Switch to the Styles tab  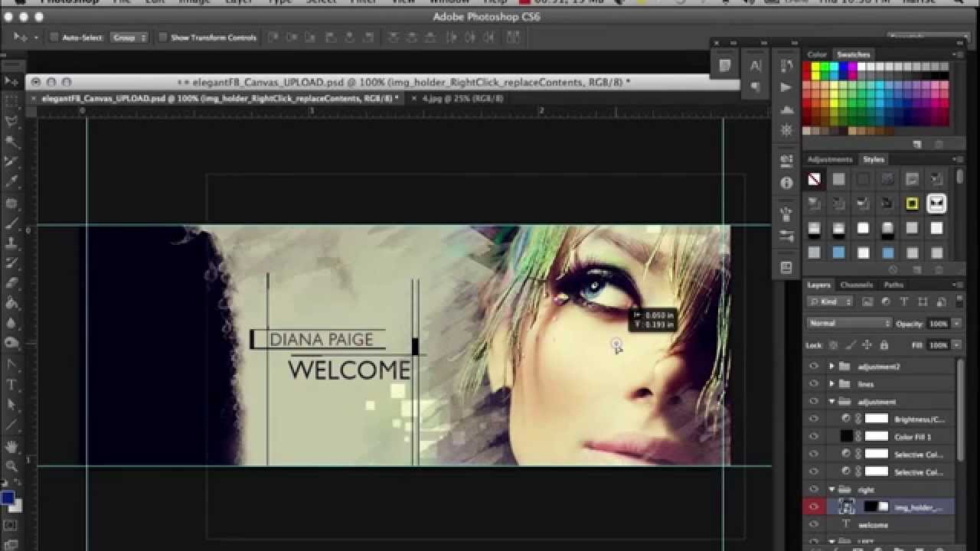874,159
